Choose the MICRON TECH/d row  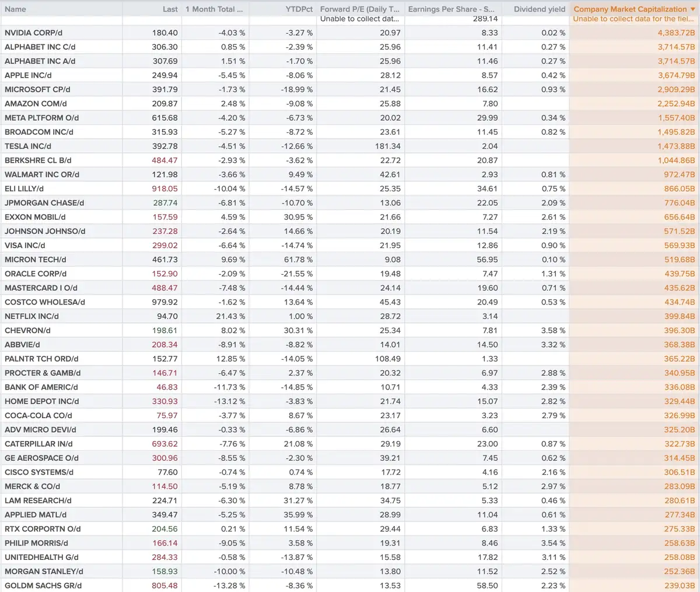[x=350, y=260]
